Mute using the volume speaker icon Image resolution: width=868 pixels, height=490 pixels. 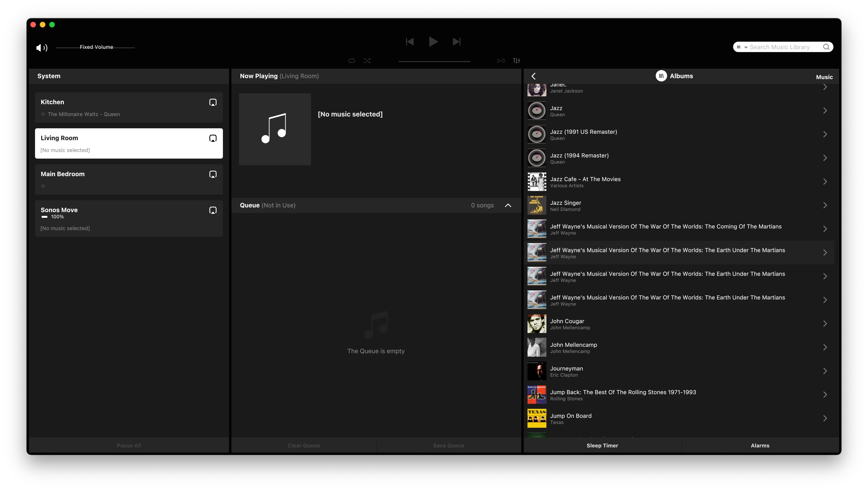pyautogui.click(x=41, y=48)
